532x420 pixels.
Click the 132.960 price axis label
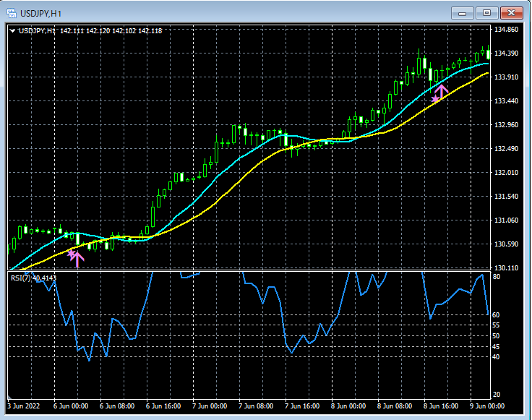(x=507, y=124)
